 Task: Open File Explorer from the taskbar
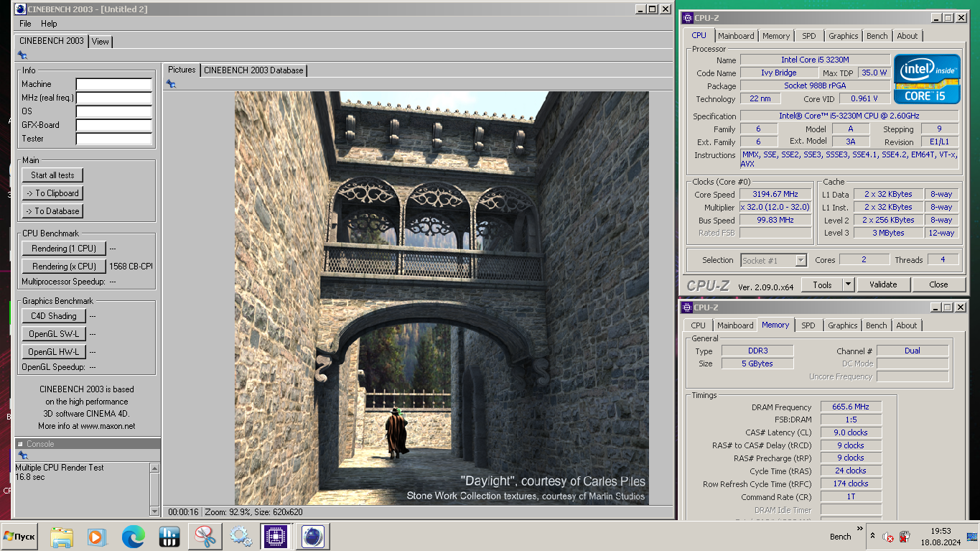pos(62,537)
